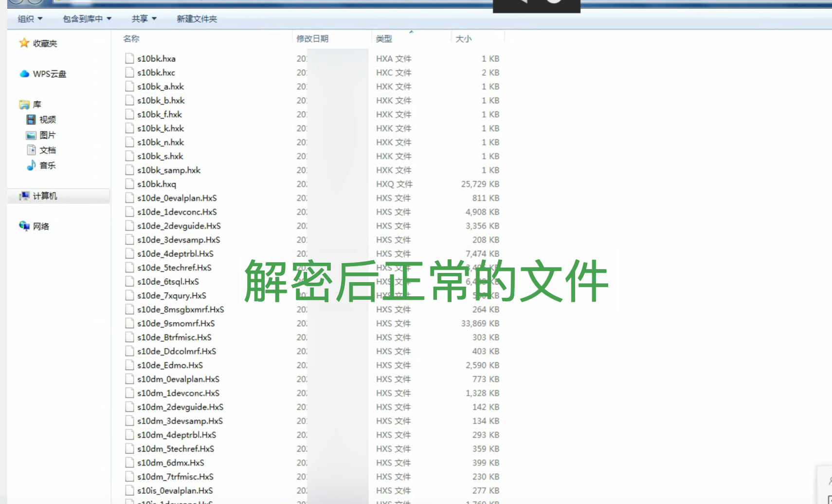
Task: Select the file icon of s10bk.hxq
Action: point(129,184)
